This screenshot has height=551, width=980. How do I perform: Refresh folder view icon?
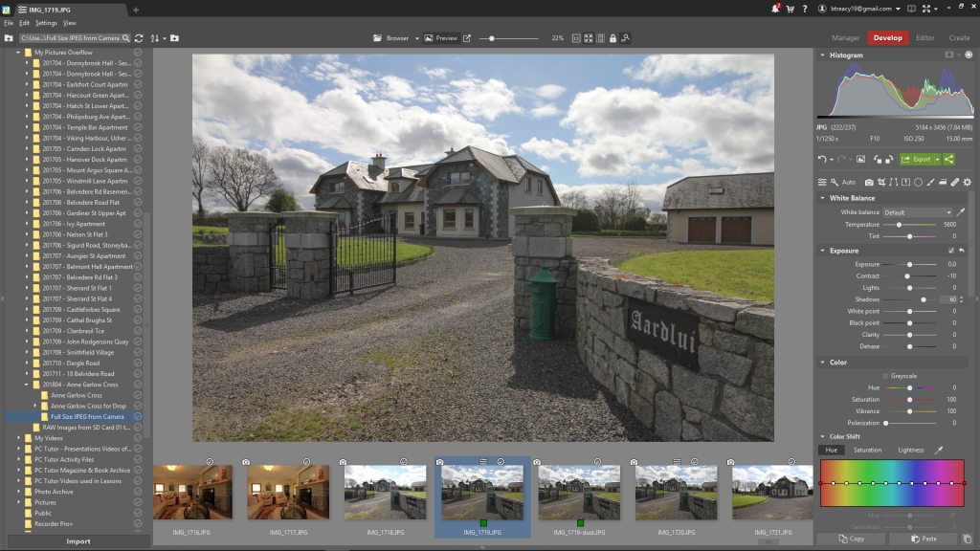tap(139, 38)
